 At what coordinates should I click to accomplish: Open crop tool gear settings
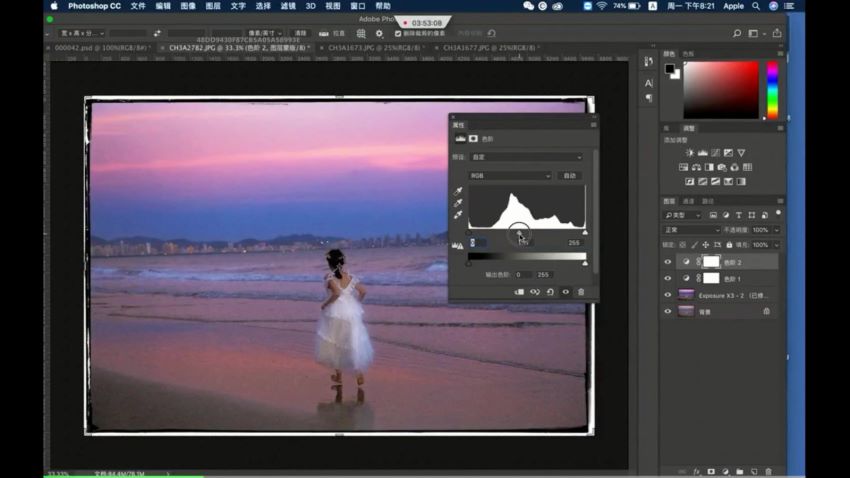click(379, 34)
